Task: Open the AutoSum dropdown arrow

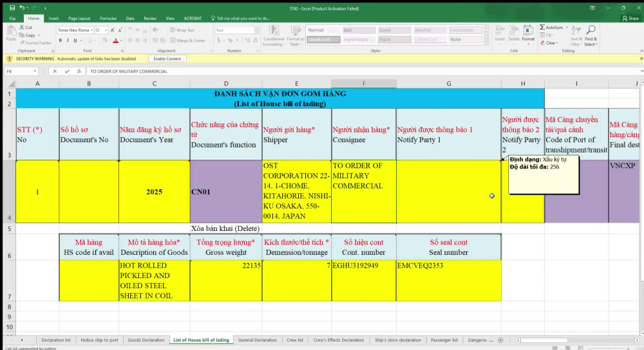Action: [x=567, y=28]
